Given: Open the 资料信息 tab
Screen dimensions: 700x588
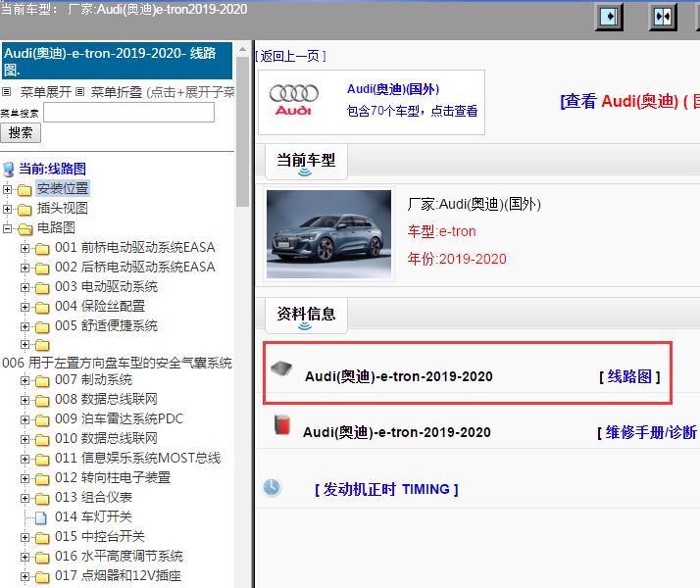Looking at the screenshot, I should pos(306,315).
